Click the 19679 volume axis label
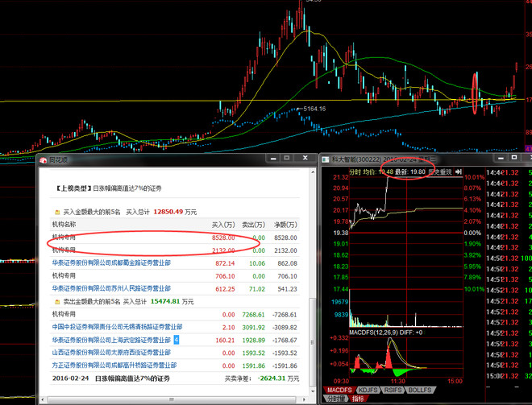The image size is (532, 405). [339, 302]
